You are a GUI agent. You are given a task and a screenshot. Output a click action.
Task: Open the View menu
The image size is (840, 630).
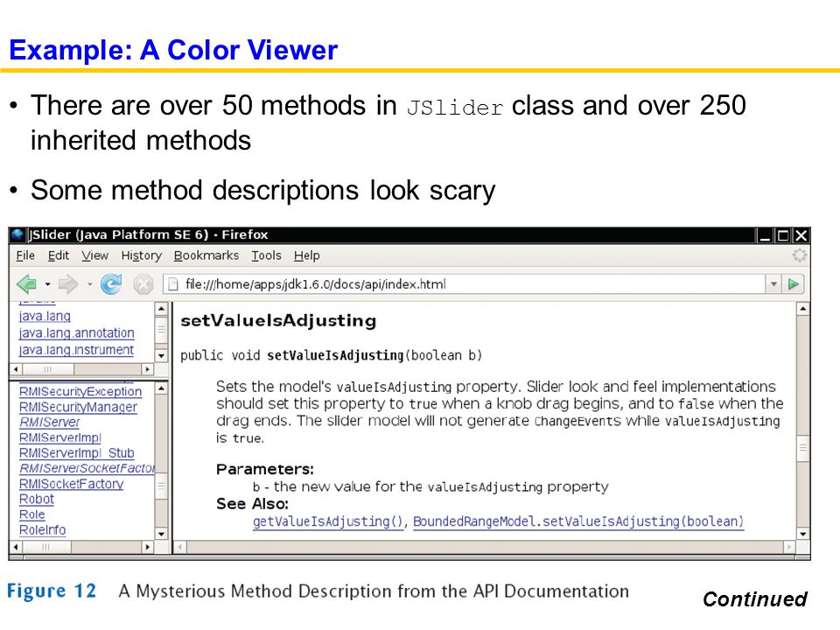(x=94, y=255)
